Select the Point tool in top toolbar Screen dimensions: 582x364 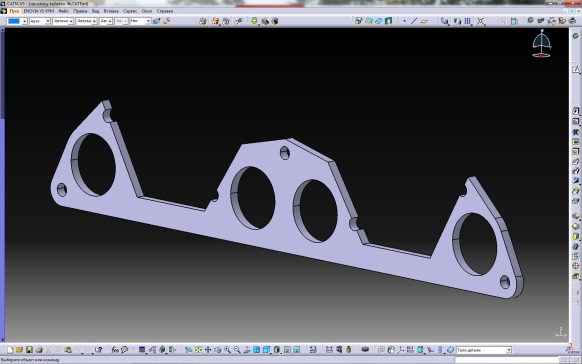[404, 21]
